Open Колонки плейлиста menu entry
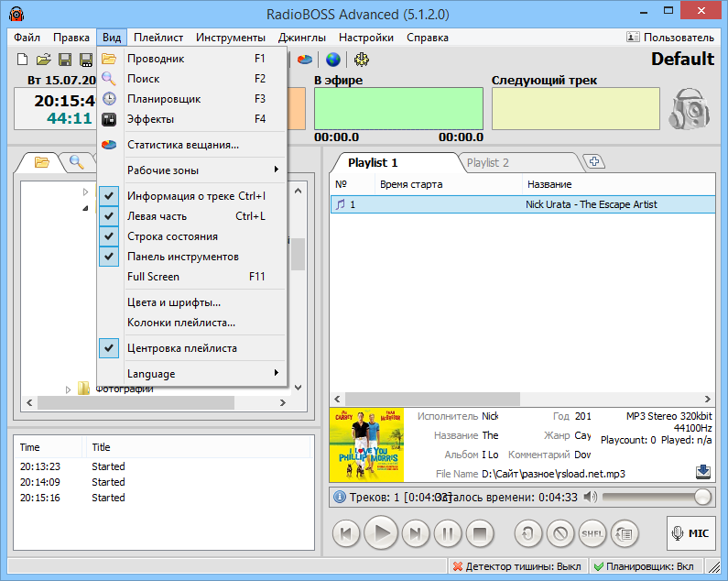Viewport: 728px width, 581px height. coord(191,322)
